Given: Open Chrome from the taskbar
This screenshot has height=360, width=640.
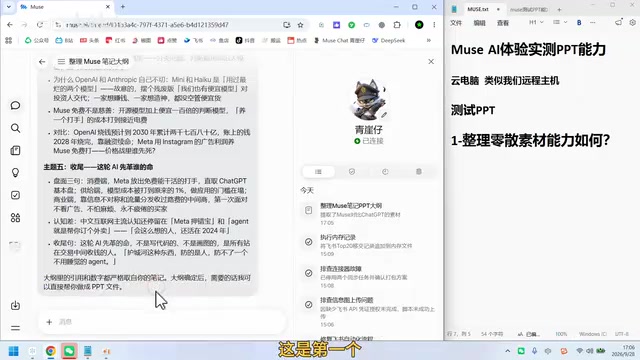Looking at the screenshot, I should click(51, 351).
